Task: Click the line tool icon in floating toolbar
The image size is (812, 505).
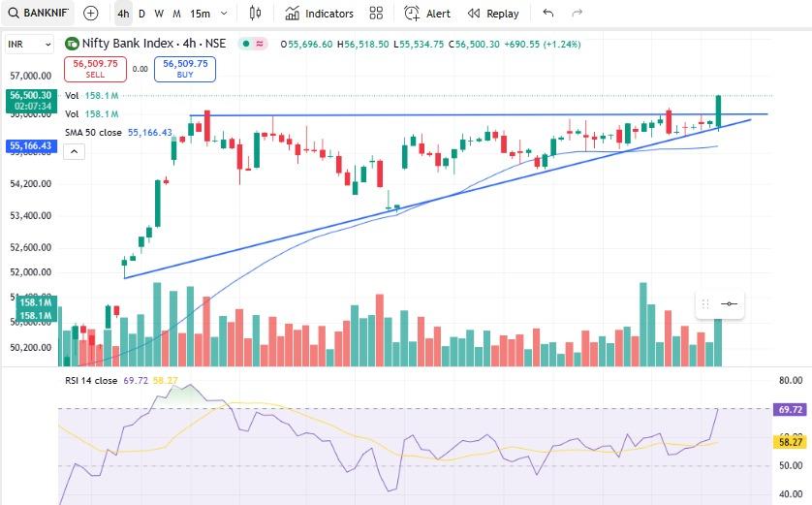Action: (729, 304)
